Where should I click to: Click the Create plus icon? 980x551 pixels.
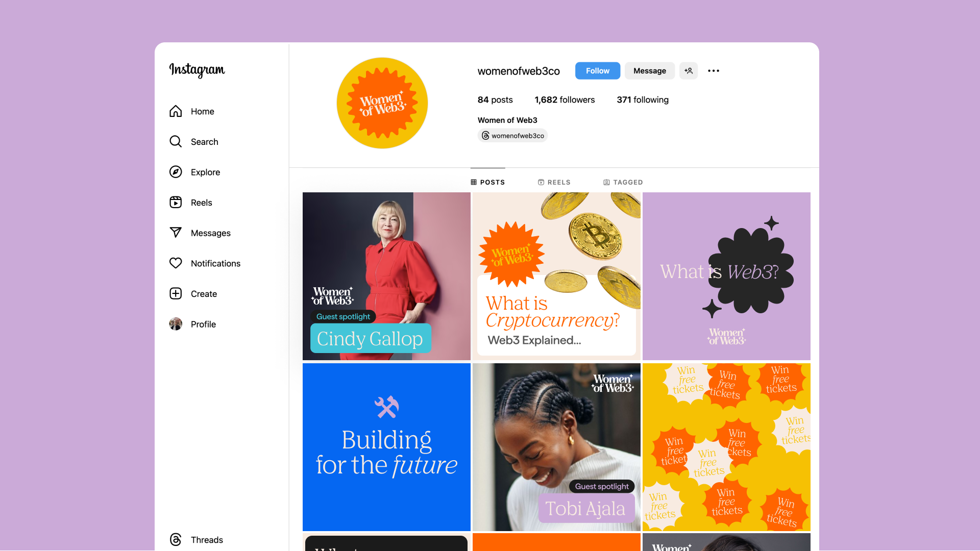point(176,293)
